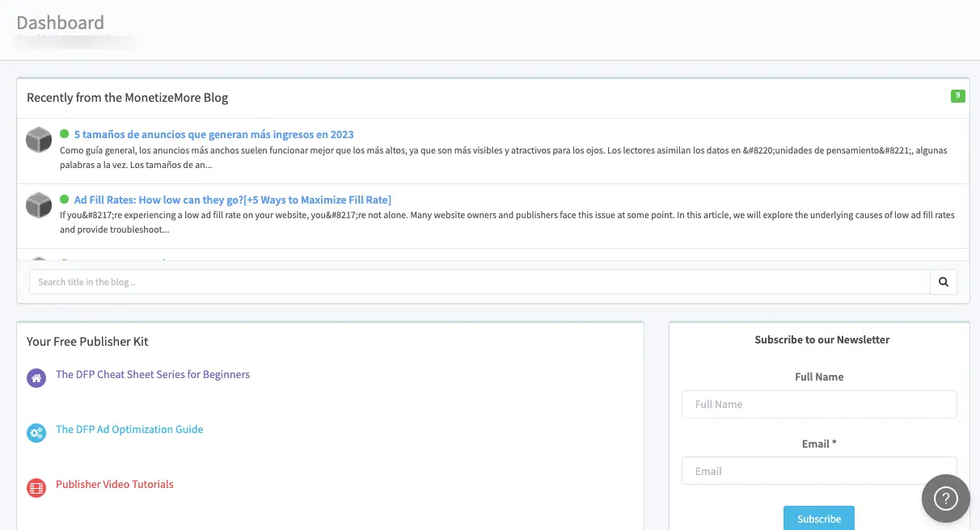
Task: Click the blue gears icon for Ad Optimization Guide
Action: click(36, 433)
